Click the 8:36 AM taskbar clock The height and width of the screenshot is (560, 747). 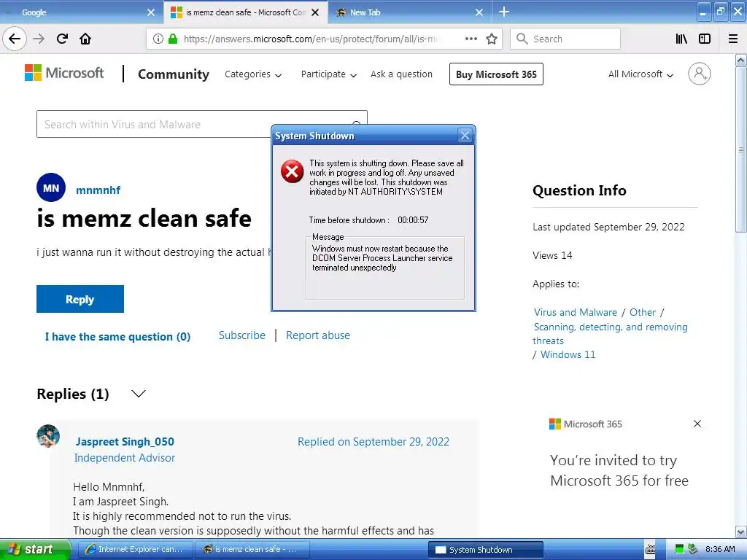click(x=720, y=549)
